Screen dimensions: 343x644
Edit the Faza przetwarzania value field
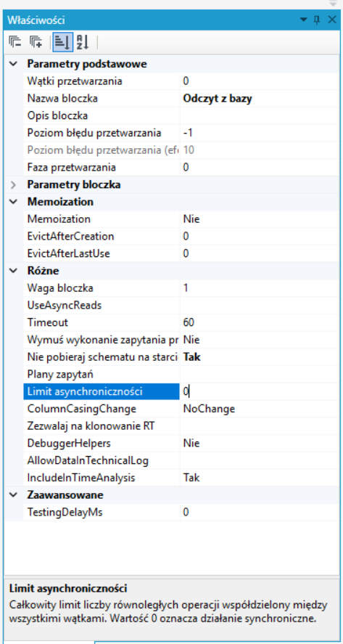pos(259,168)
